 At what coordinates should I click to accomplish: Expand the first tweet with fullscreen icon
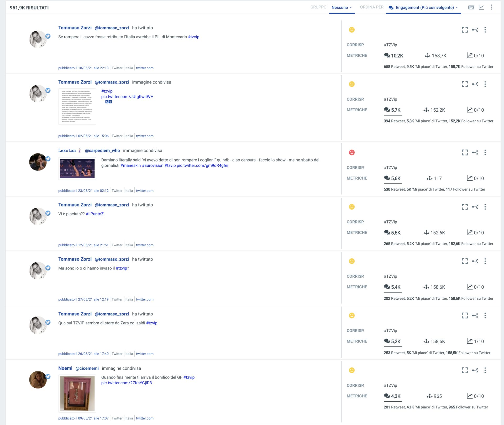pos(465,30)
